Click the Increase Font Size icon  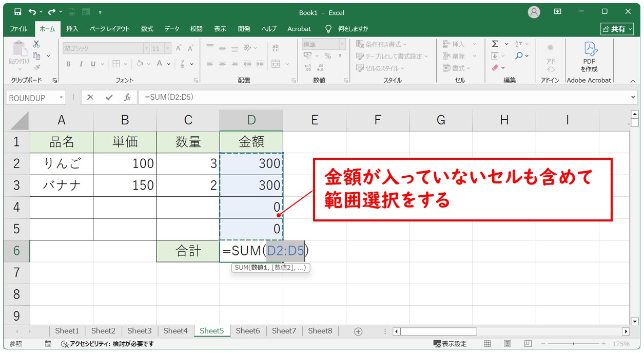click(179, 48)
